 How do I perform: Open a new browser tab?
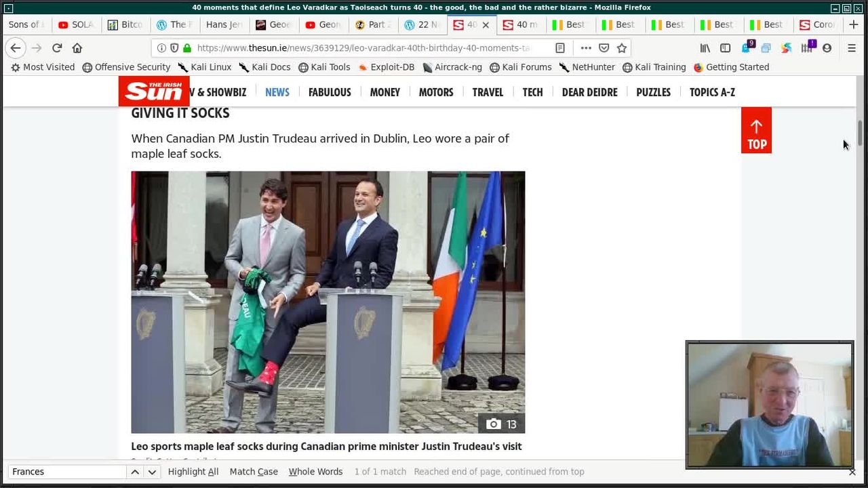[854, 24]
